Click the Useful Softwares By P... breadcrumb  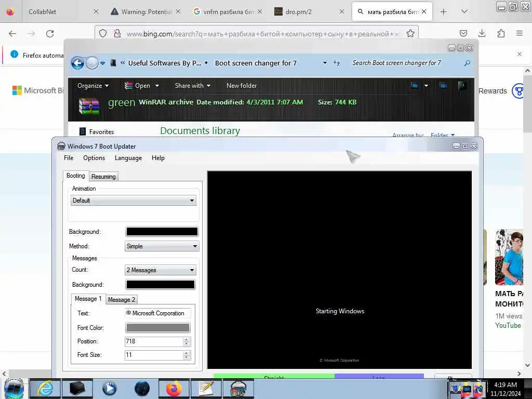tap(165, 63)
